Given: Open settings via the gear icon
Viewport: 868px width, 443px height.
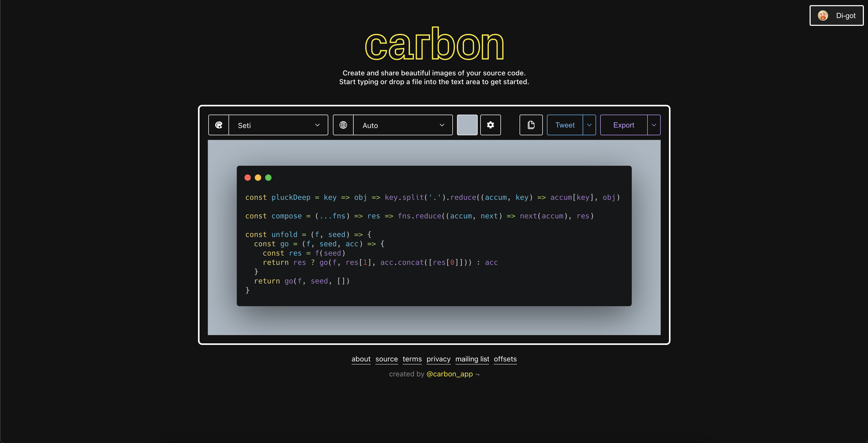Looking at the screenshot, I should 490,125.
